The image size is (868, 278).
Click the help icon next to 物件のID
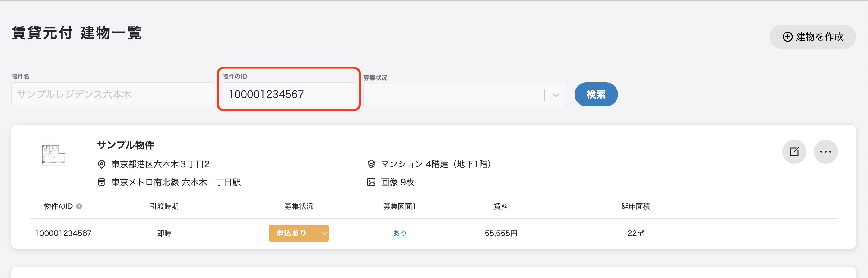click(x=79, y=206)
